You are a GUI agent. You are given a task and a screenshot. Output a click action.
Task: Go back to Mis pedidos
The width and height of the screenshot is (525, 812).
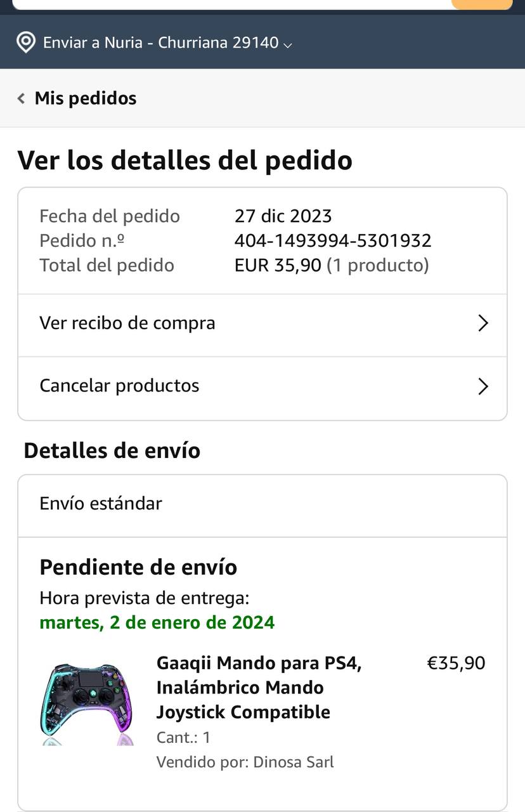coord(86,98)
